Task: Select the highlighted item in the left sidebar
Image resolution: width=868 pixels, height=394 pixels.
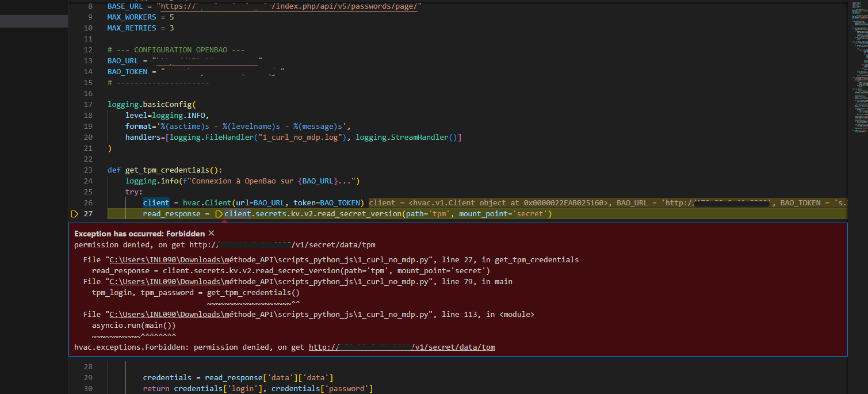Action: coord(33,21)
